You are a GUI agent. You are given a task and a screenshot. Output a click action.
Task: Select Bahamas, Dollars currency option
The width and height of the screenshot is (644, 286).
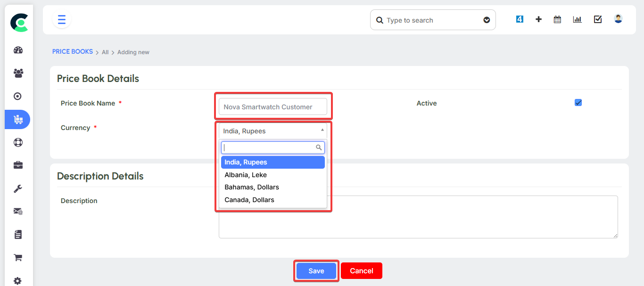[252, 187]
